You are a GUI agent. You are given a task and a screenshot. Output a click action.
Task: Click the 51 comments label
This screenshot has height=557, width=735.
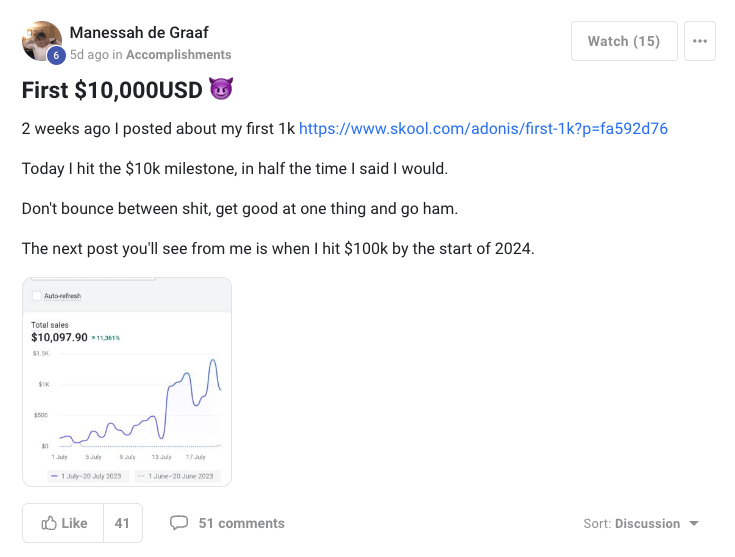(241, 523)
